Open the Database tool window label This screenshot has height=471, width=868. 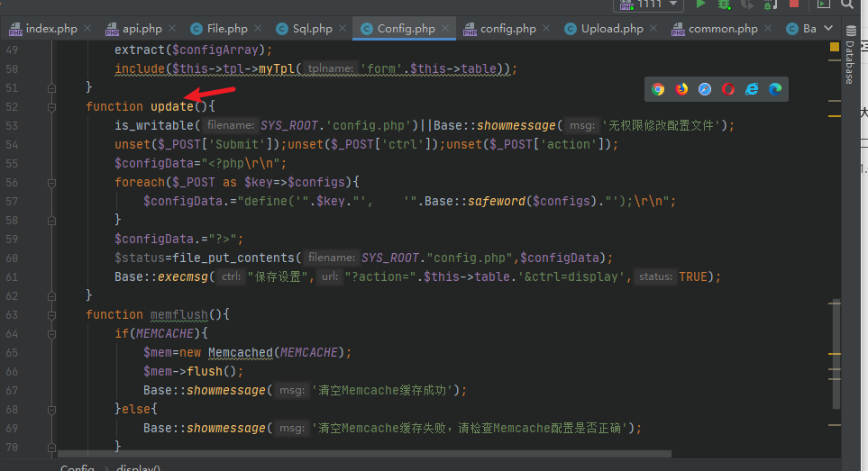850,62
